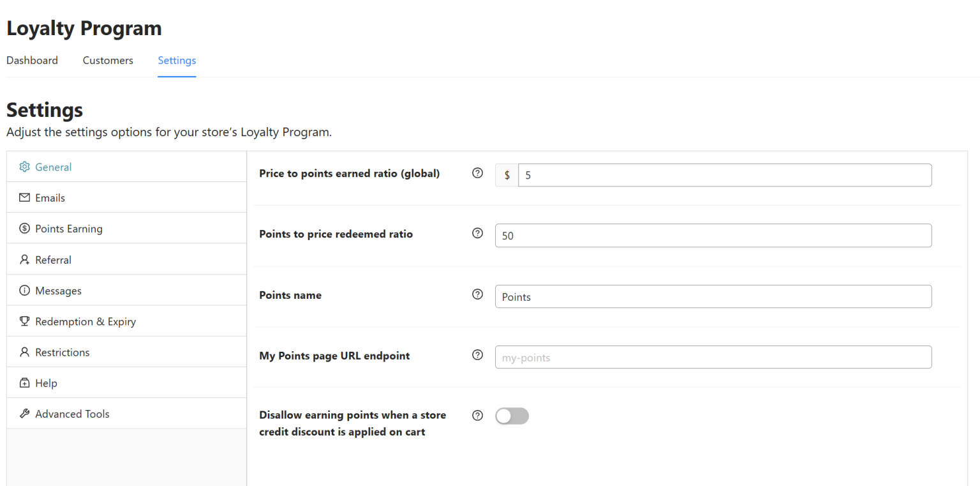Viewport: 980px width, 486px height.
Task: Open the Redemption & Expiry settings section
Action: point(85,321)
